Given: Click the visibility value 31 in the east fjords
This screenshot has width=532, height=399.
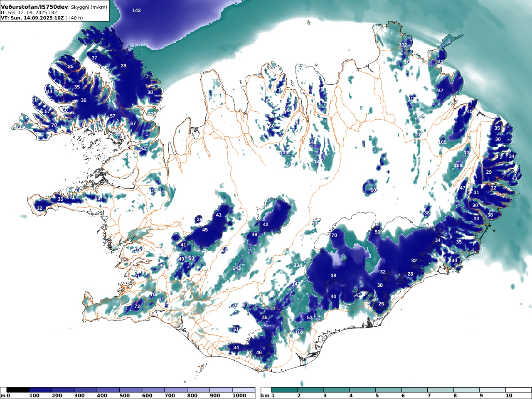Looking at the screenshot, I should [x=476, y=192].
